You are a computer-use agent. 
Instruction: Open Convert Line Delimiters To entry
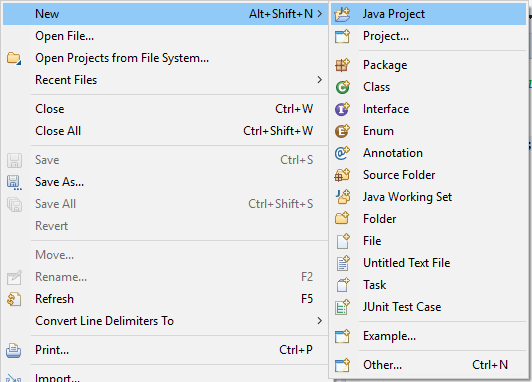point(165,321)
